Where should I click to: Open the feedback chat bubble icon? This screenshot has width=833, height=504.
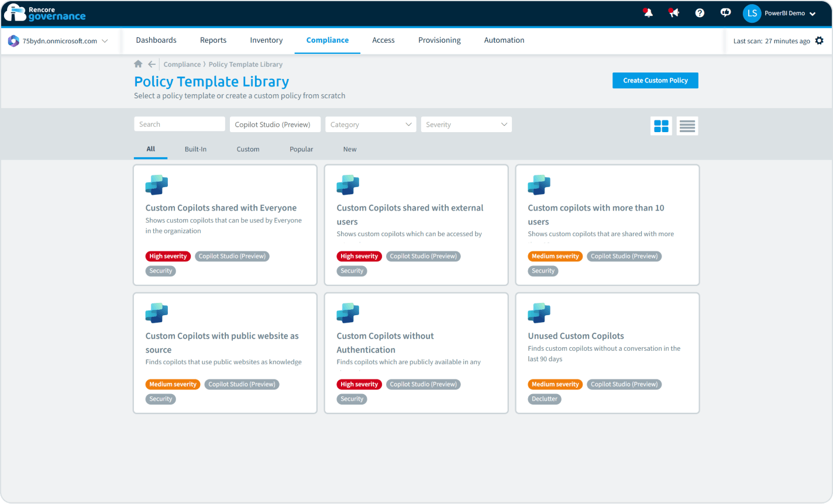725,13
